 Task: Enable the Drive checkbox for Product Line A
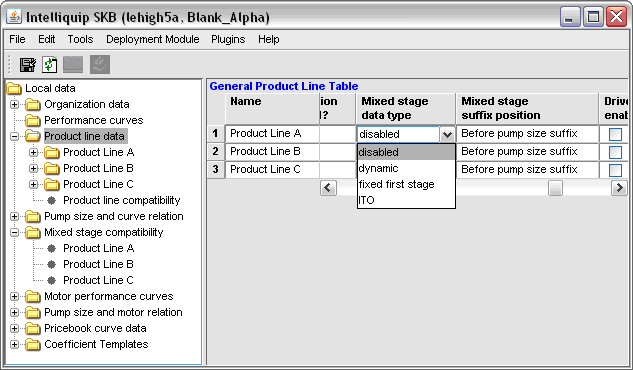point(615,134)
